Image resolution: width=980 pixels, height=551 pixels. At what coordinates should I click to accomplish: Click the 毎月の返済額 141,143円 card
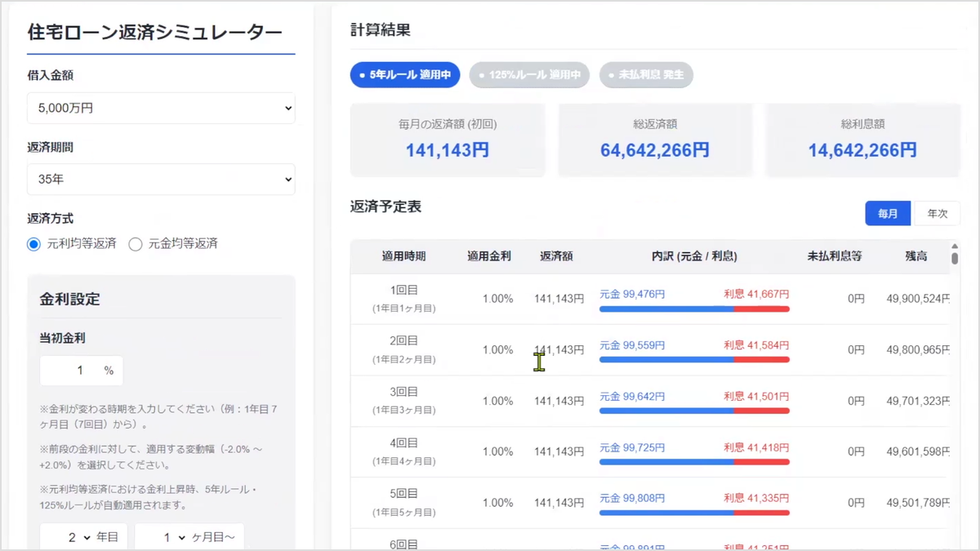pos(448,140)
